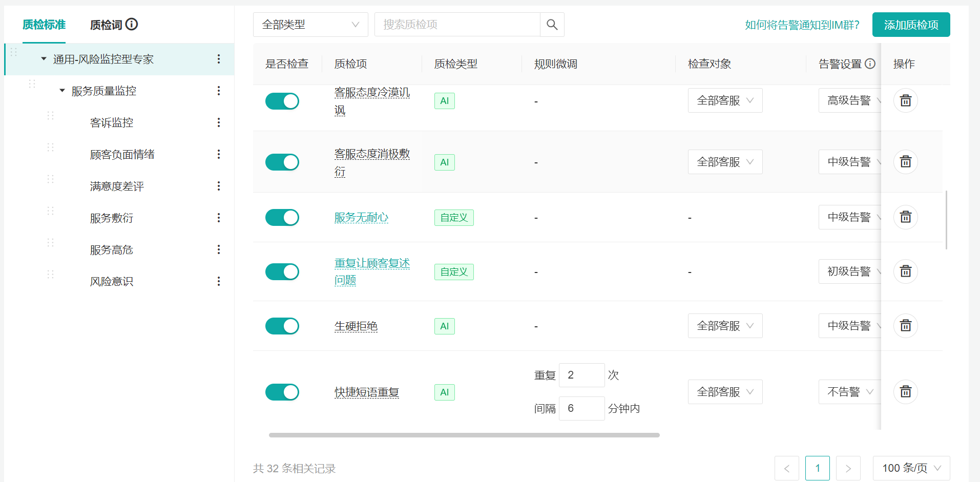Switch to the 质检词 tab

tap(106, 25)
